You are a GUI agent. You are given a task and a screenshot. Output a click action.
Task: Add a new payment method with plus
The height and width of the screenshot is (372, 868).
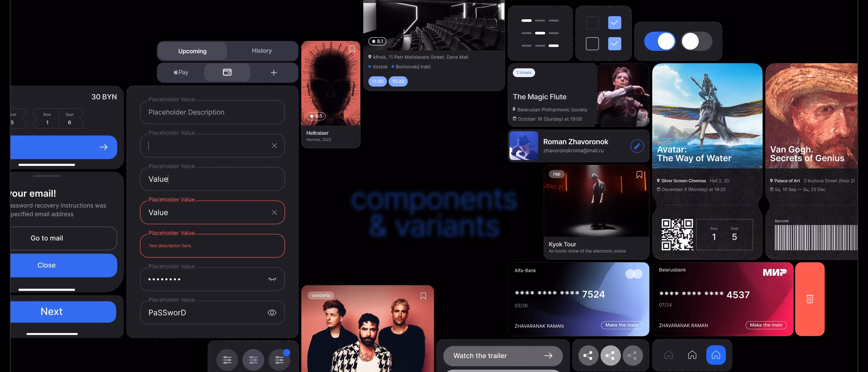click(x=274, y=72)
